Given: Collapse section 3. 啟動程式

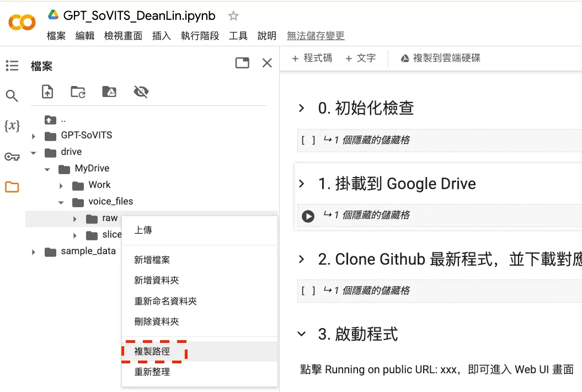Looking at the screenshot, I should (x=301, y=334).
